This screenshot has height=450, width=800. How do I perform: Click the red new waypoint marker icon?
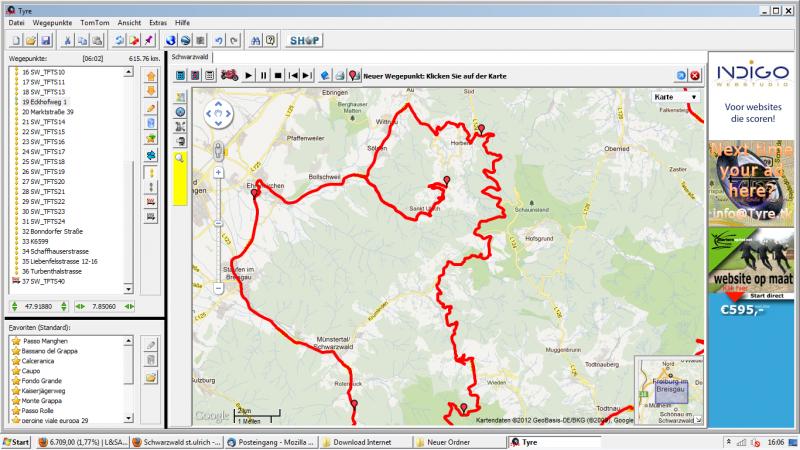(354, 76)
